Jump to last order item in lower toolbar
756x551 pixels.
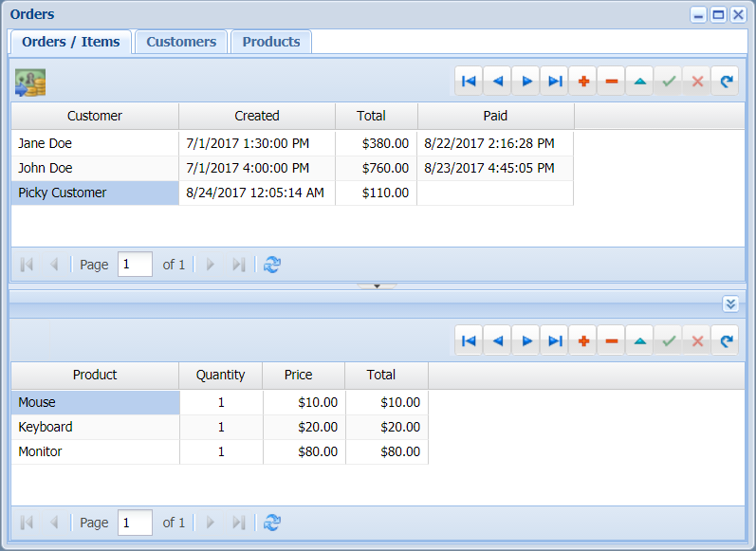(x=555, y=340)
